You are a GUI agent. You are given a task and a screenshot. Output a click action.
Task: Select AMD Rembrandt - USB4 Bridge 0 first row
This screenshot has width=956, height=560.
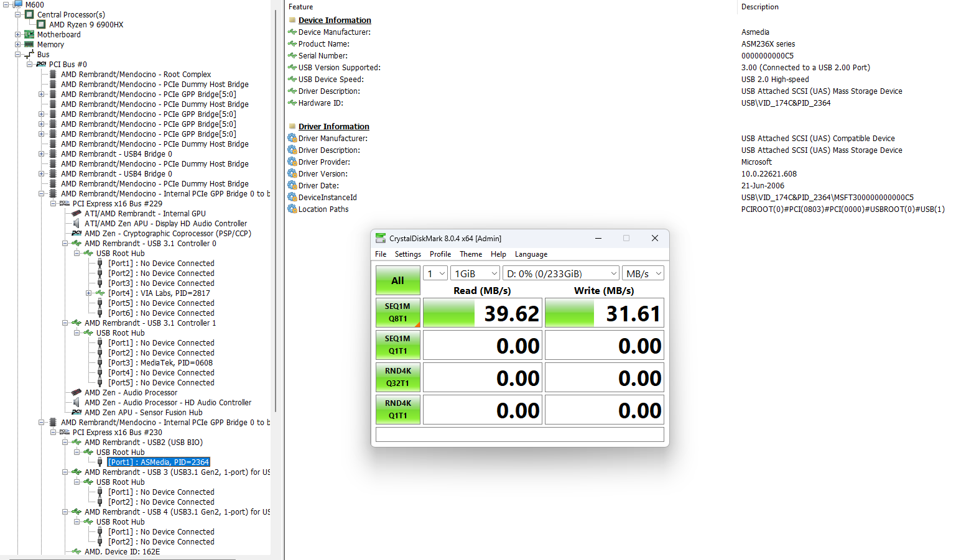116,154
